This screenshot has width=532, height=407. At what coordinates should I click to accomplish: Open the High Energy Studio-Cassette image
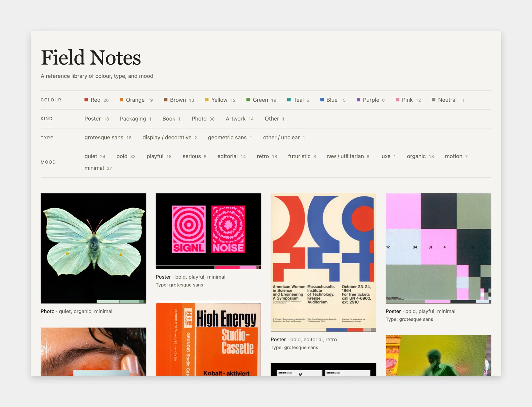click(208, 338)
